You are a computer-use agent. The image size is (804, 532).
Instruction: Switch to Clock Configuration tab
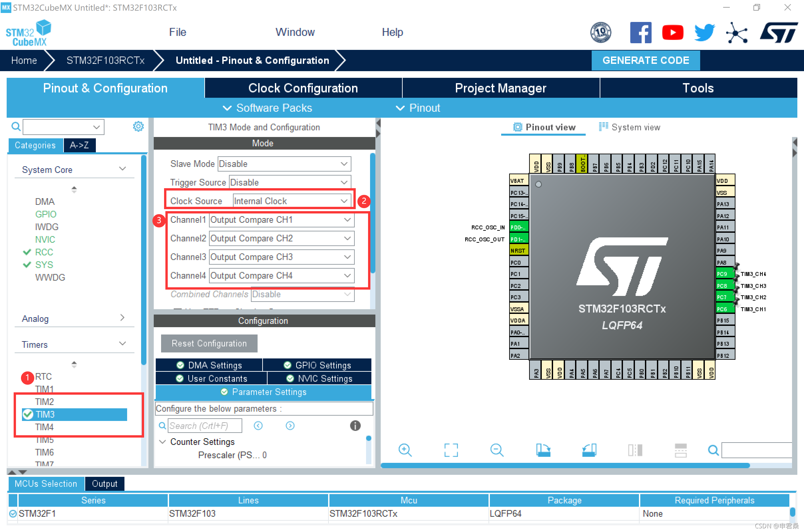click(x=303, y=88)
